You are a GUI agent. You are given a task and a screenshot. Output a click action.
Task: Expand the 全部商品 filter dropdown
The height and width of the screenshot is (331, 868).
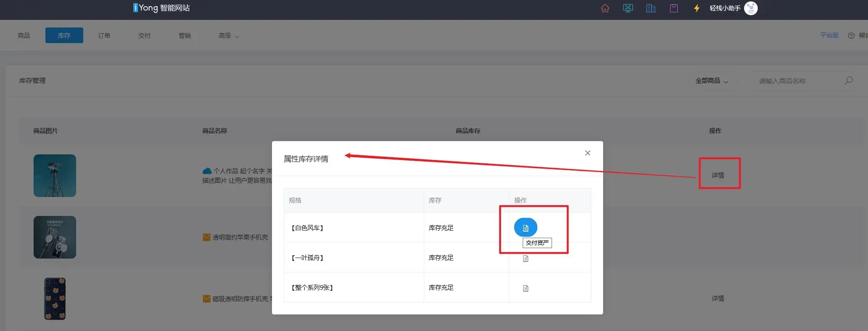tap(711, 81)
